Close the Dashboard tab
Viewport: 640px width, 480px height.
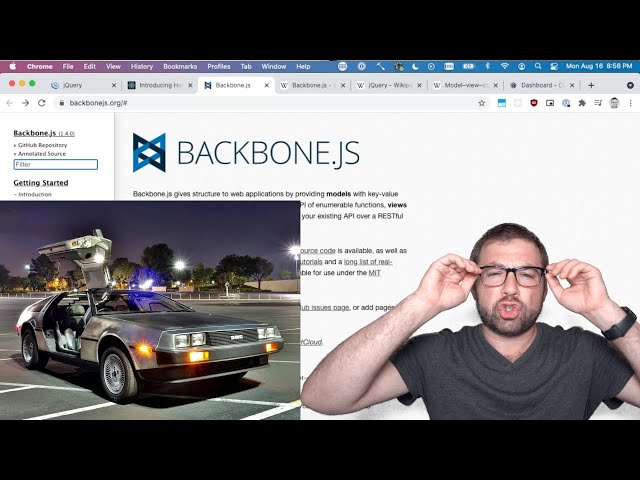click(572, 85)
